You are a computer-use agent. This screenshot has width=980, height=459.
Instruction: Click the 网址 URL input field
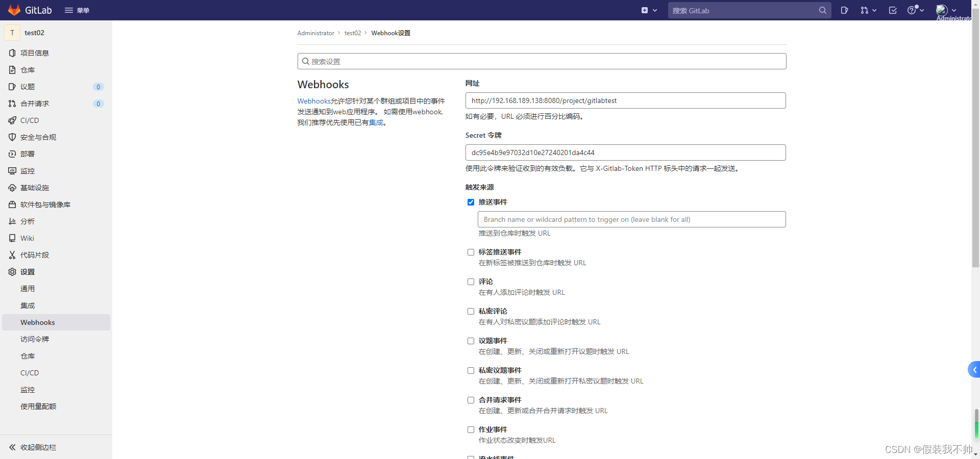tap(625, 100)
